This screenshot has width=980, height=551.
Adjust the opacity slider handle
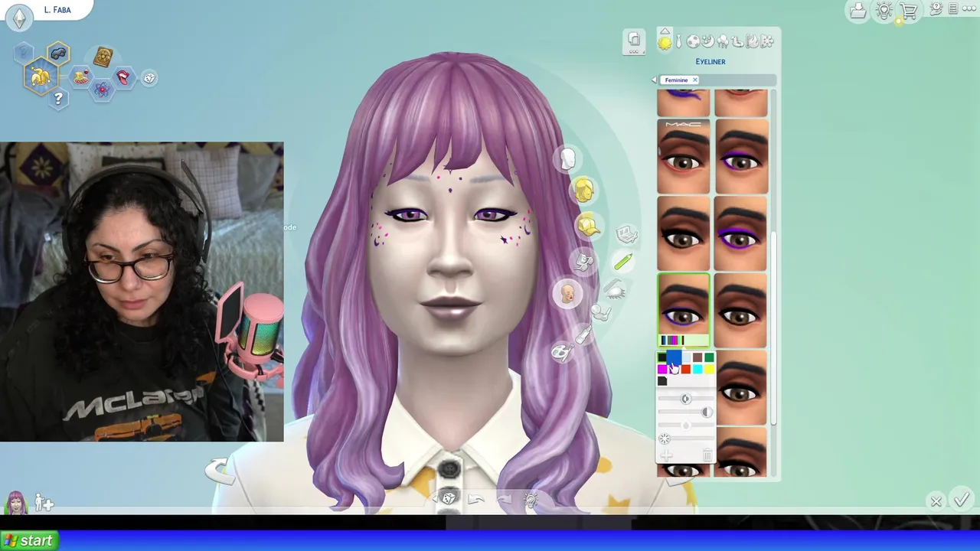pos(686,425)
